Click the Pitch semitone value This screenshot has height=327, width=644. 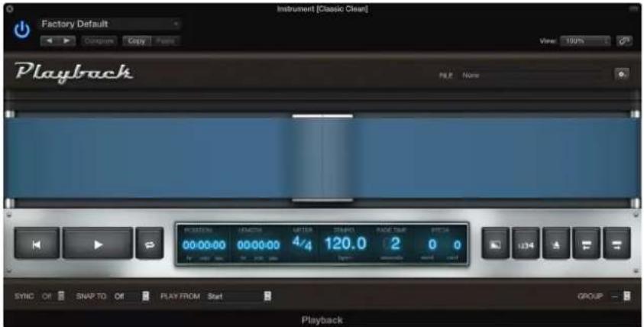(432, 244)
